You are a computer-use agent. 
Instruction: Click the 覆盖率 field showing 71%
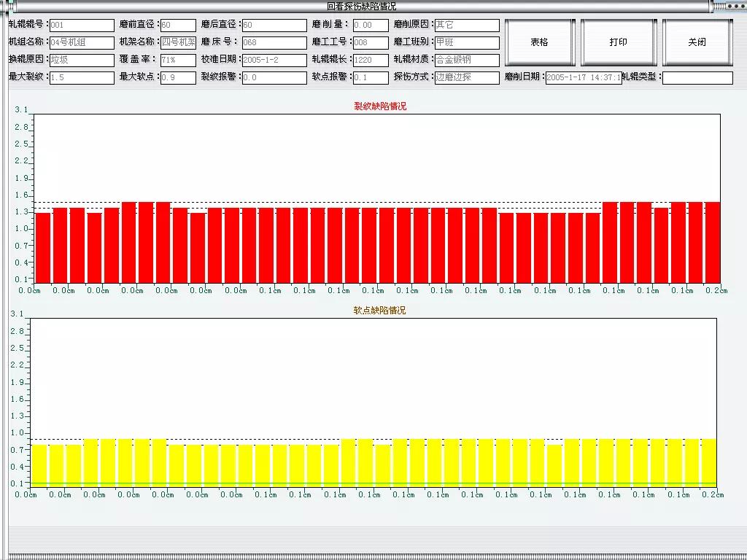point(178,61)
